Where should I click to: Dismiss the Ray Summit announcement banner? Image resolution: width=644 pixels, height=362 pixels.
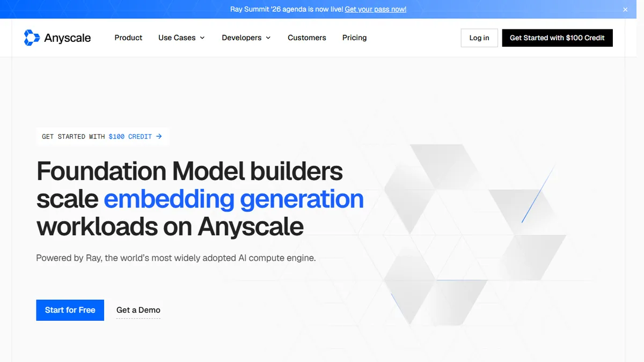pos(625,10)
